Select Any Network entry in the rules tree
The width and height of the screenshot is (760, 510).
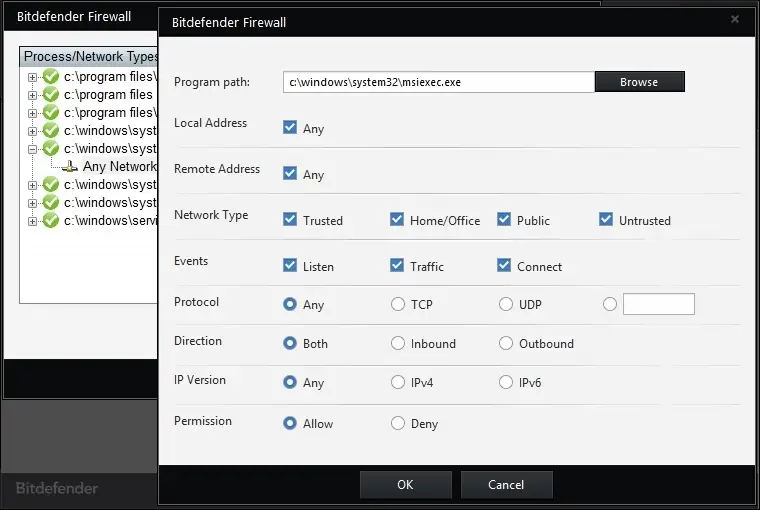coord(119,166)
